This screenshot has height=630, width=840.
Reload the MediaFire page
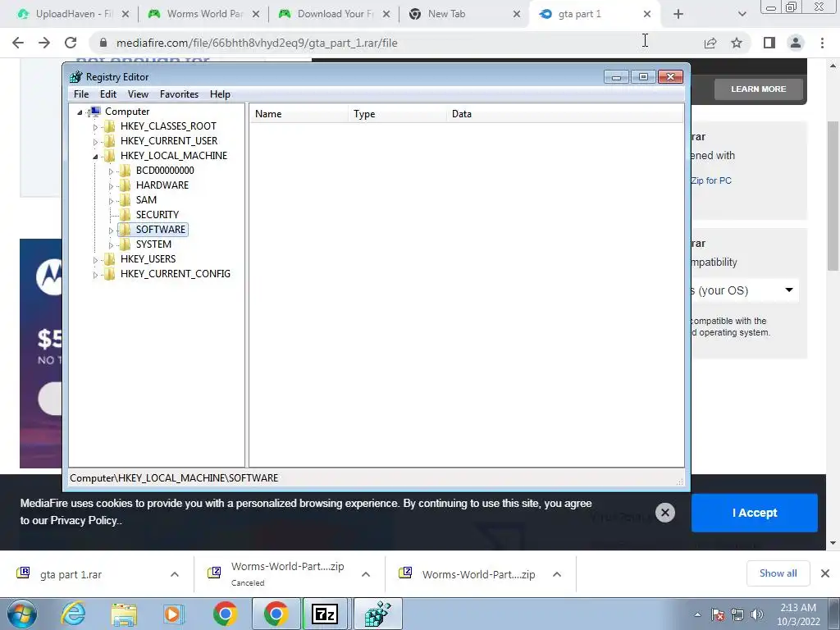(71, 43)
